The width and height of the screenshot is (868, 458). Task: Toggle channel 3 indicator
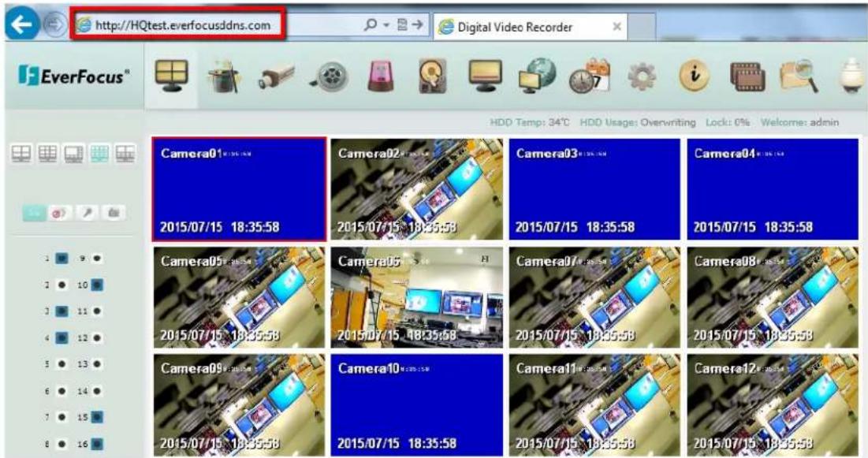(62, 311)
